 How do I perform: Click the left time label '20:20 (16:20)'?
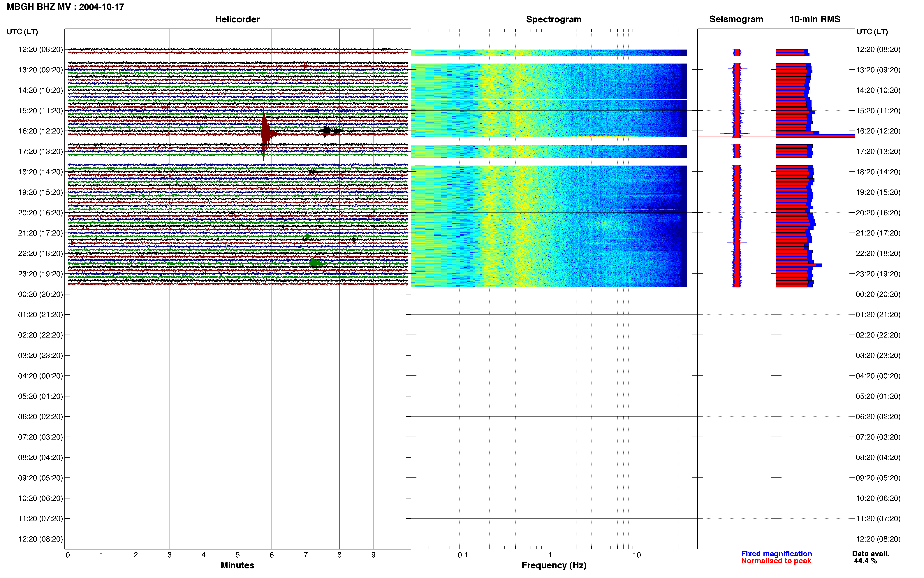tap(41, 212)
